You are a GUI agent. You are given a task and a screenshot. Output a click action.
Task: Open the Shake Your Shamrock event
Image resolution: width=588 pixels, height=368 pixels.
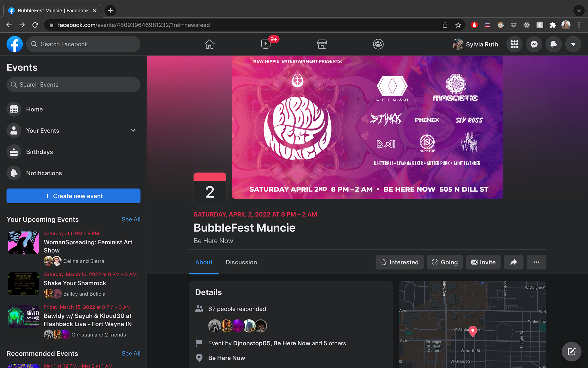click(75, 283)
